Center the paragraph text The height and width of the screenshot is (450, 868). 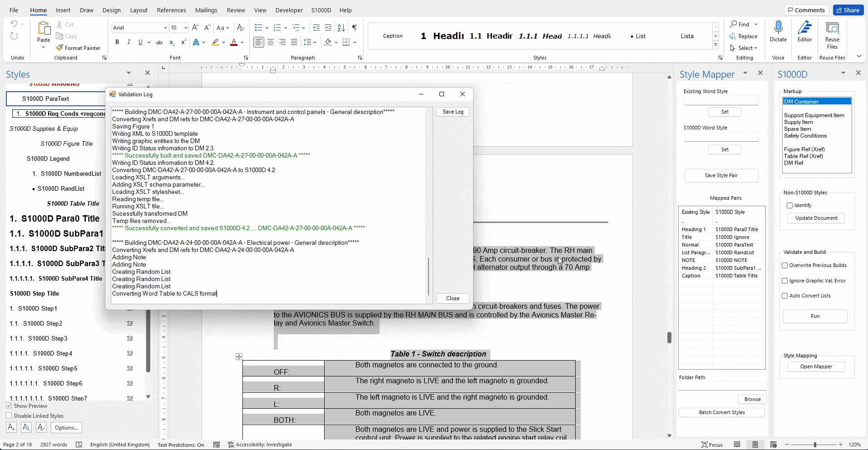pyautogui.click(x=271, y=42)
